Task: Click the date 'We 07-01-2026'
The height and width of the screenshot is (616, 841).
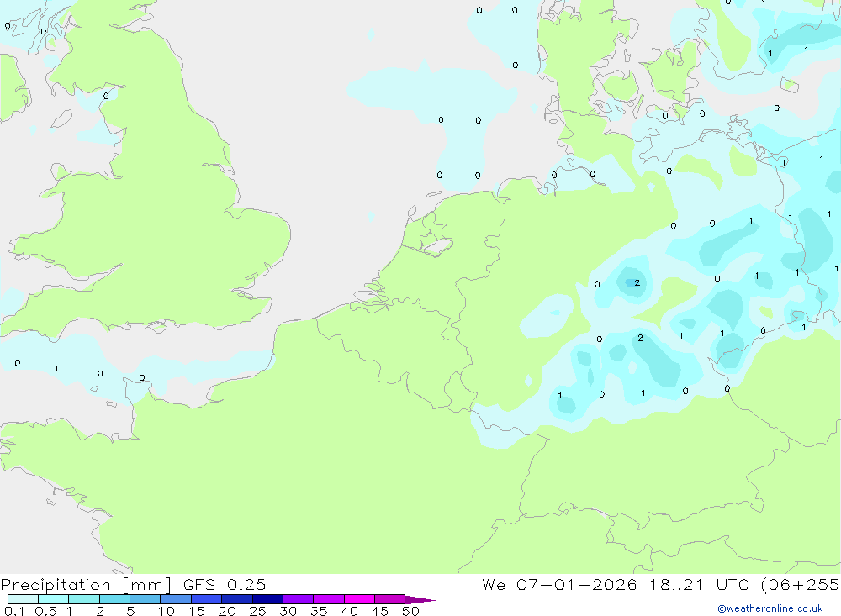Action: point(559,585)
